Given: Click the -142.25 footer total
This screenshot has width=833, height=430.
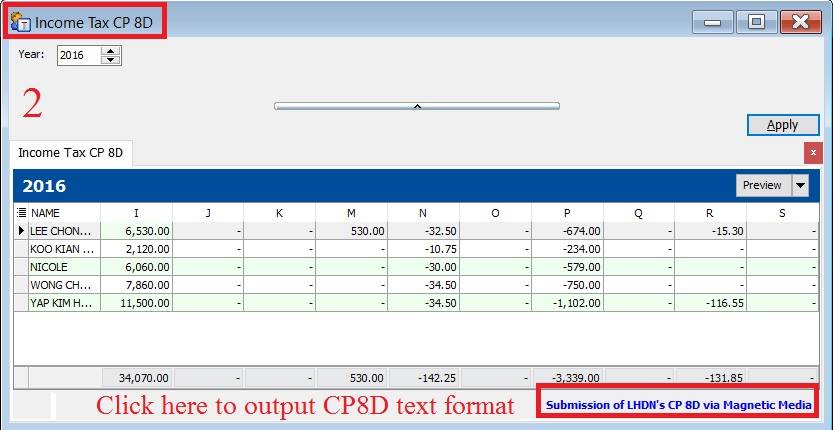Looking at the screenshot, I should [x=423, y=378].
